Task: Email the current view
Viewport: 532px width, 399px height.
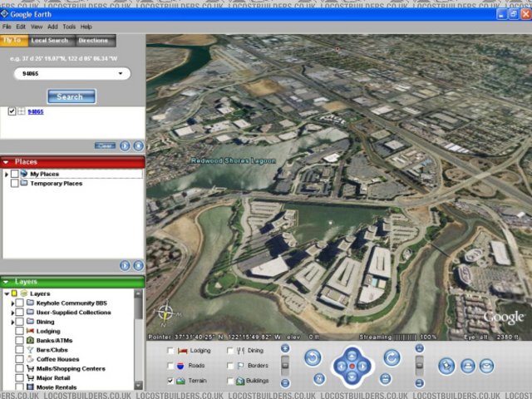Action: [487, 366]
